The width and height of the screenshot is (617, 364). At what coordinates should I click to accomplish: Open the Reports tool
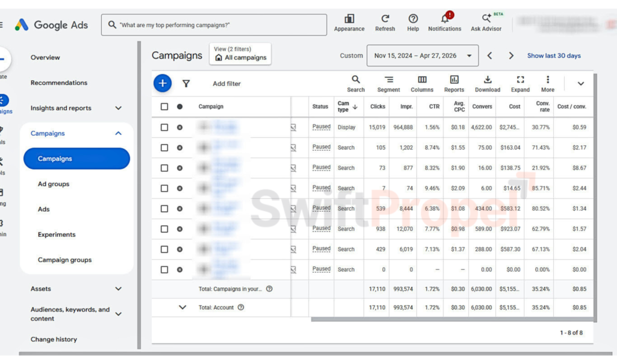(x=454, y=84)
